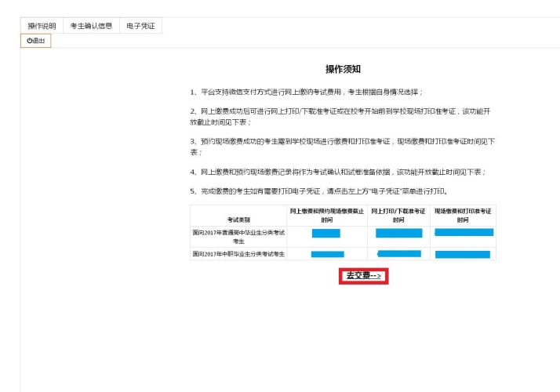Click the 普通高中 row's online payment deadline cell
This screenshot has width=560, height=392.
326,234
